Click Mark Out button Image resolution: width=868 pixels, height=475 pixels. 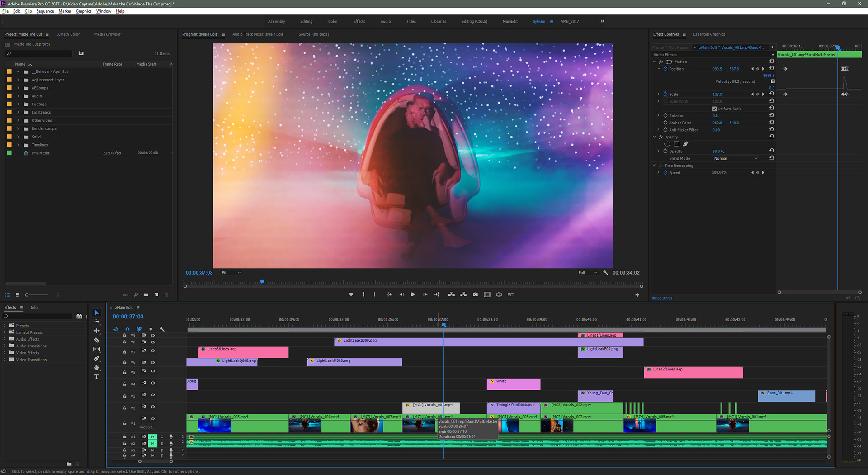click(x=374, y=294)
